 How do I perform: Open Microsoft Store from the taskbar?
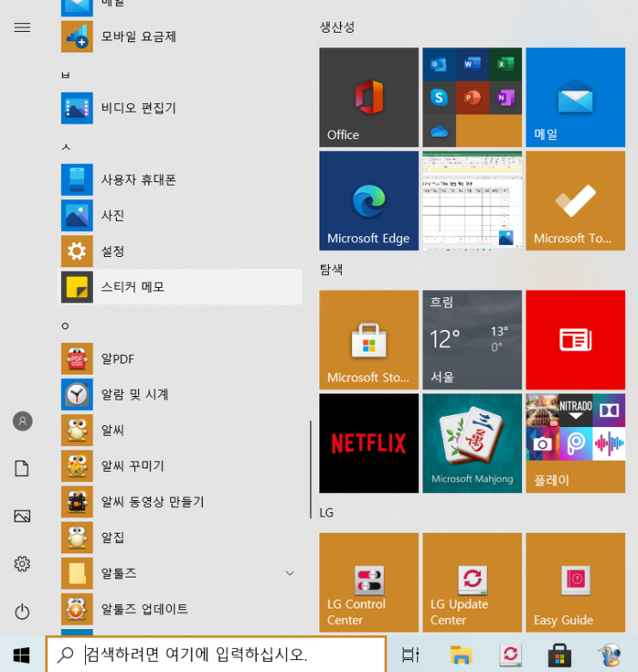pos(560,655)
